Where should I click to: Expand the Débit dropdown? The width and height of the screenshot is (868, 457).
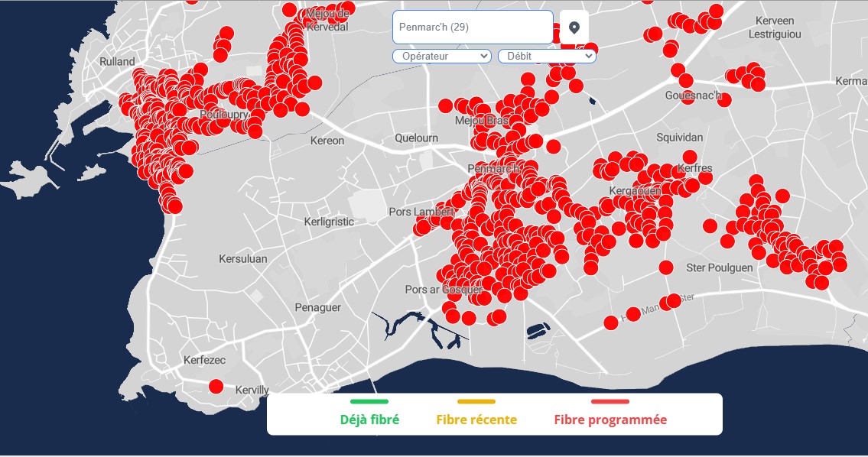click(x=546, y=56)
